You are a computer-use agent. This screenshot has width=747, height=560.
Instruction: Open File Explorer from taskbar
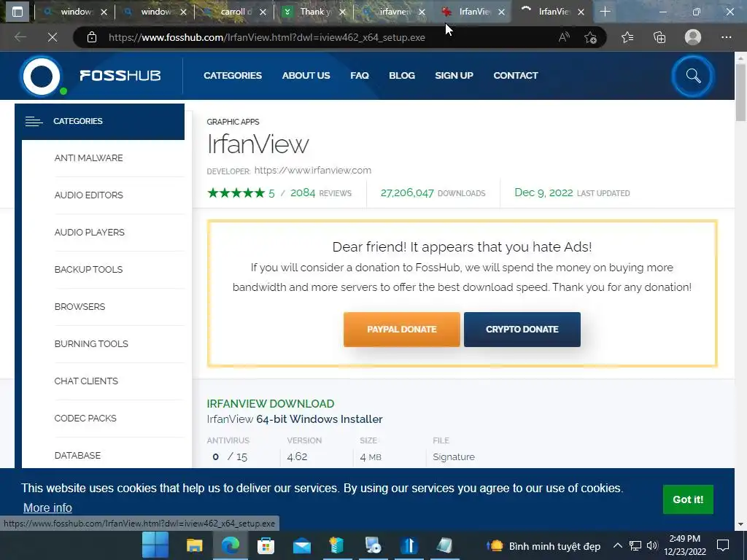(x=194, y=545)
